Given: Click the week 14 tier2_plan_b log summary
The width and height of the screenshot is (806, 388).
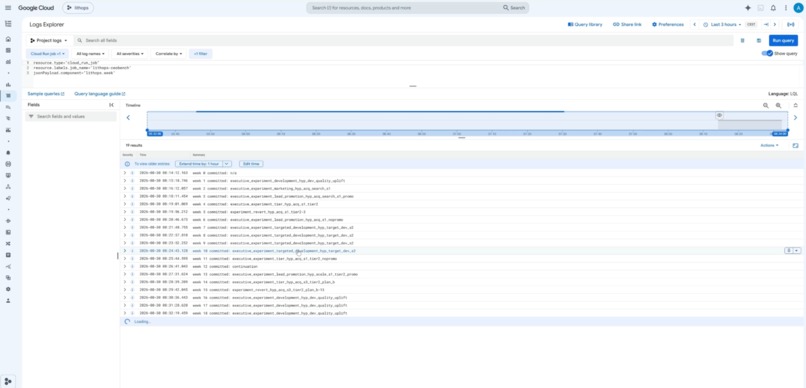Looking at the screenshot, I should point(263,282).
